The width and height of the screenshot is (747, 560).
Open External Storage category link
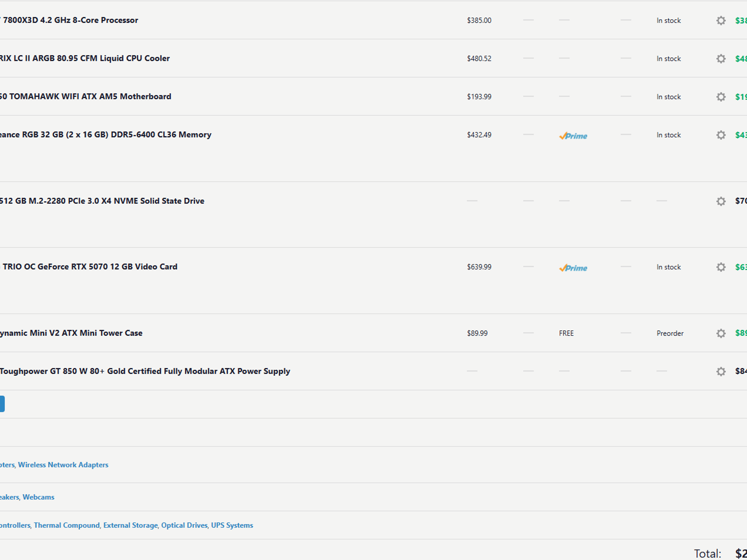coord(131,525)
